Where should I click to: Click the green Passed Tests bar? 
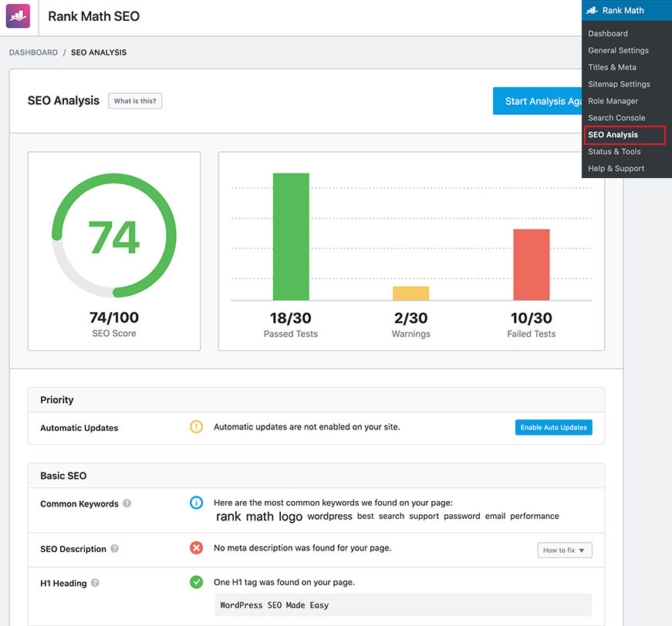tap(291, 237)
